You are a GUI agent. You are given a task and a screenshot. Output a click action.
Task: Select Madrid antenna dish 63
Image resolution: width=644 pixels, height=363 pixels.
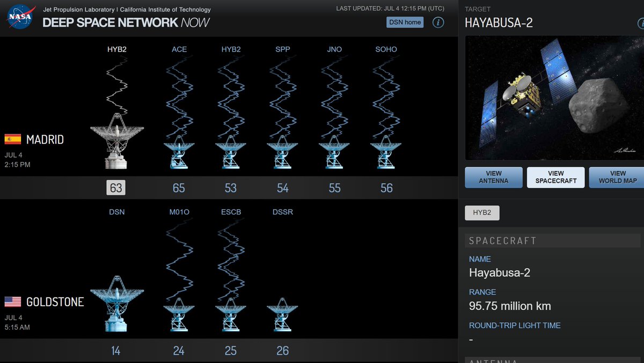[x=116, y=141]
